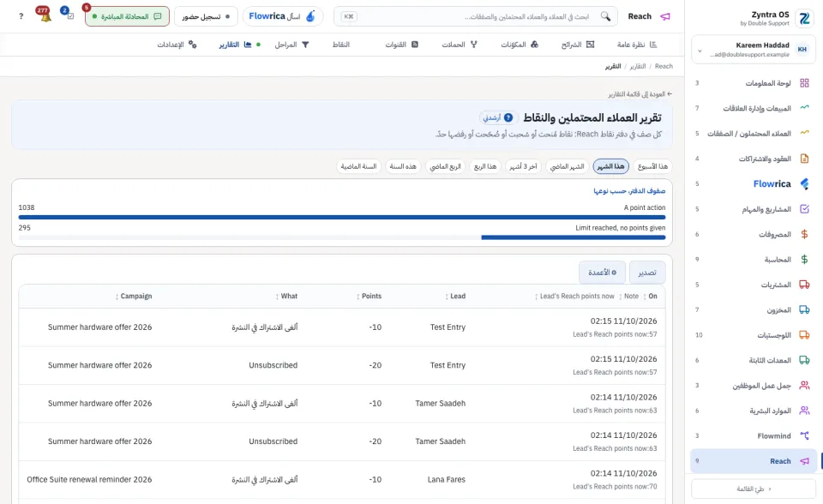Open المشاريع والمهام sidebar icon
The height and width of the screenshot is (504, 823).
[804, 209]
